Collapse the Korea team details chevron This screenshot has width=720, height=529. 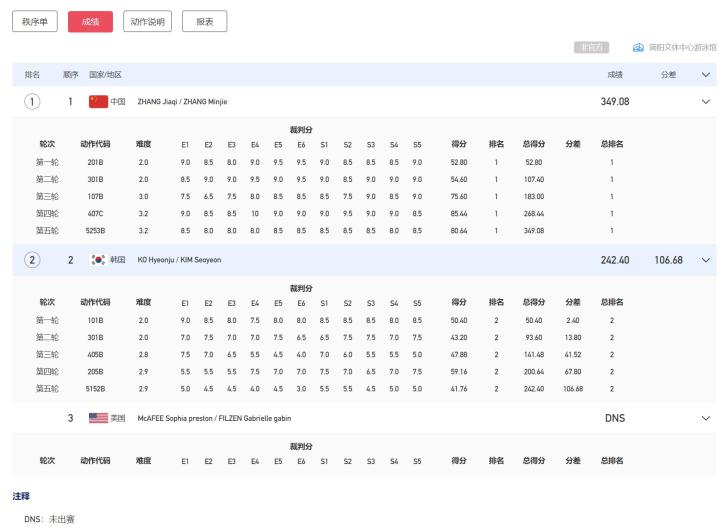point(706,260)
